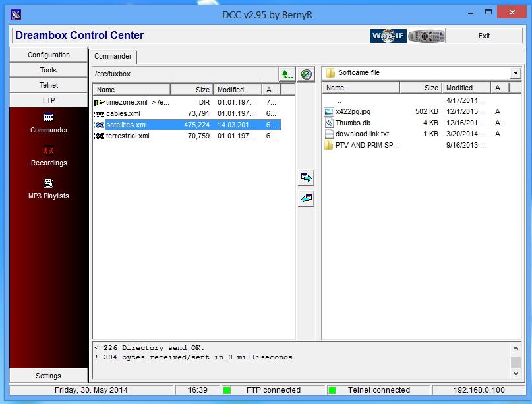The image size is (532, 404).
Task: Click the Telnet connected green indicator
Action: [332, 390]
